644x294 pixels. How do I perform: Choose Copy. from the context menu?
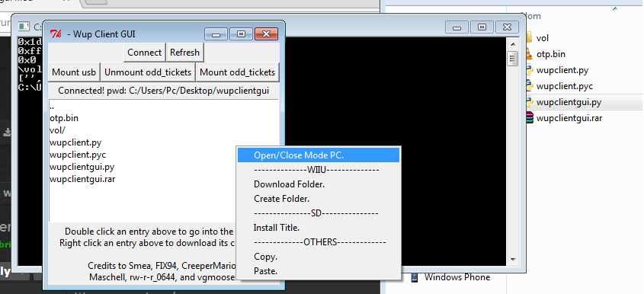tap(265, 257)
